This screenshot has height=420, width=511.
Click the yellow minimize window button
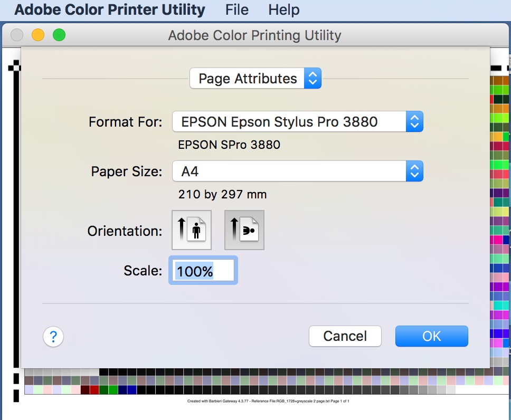tap(38, 35)
